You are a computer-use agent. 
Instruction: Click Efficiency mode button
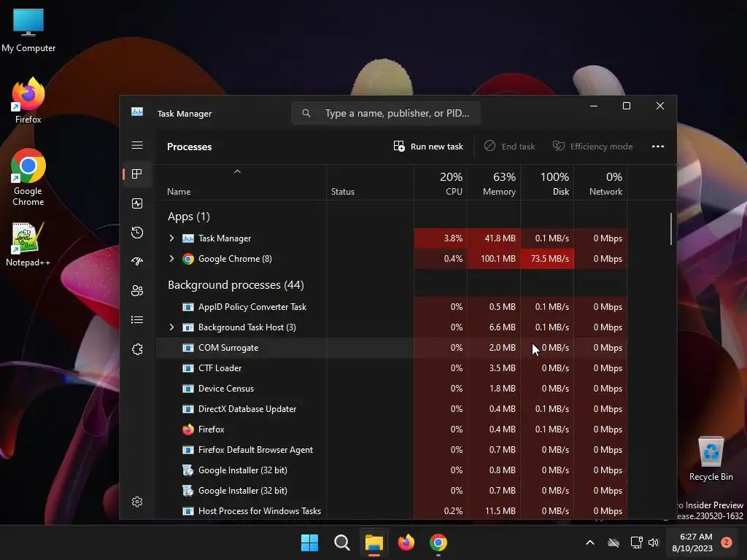592,146
